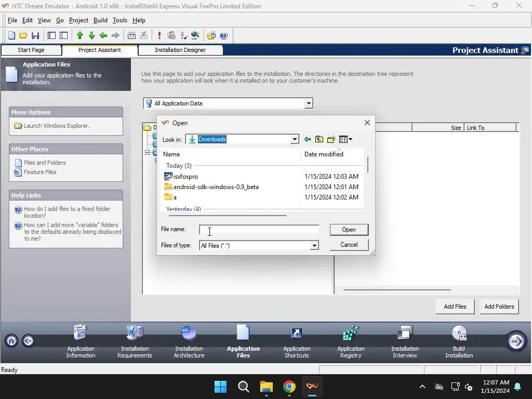Click the horizontal scrollbar in Open dialog
This screenshot has height=399, width=532.
pos(228,216)
